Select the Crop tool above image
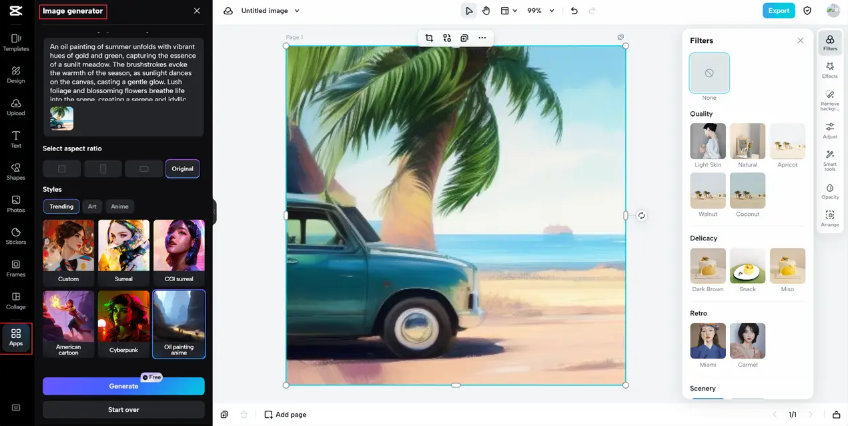 point(429,38)
